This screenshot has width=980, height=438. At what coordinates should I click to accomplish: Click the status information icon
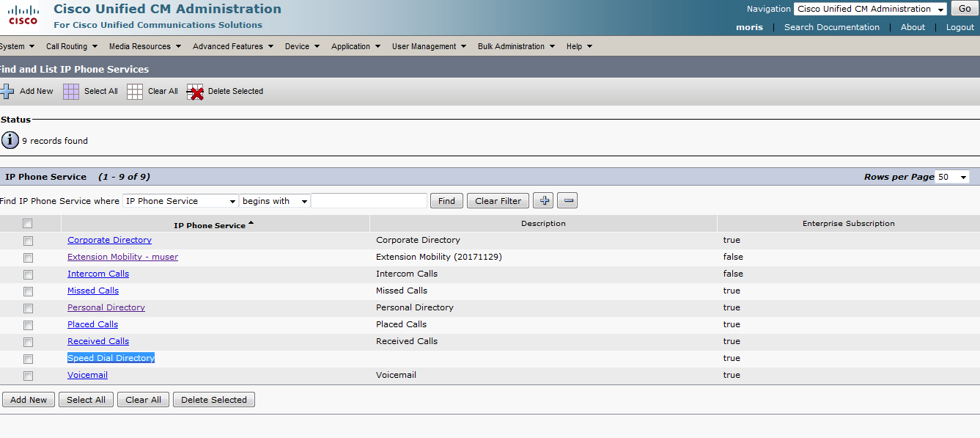[10, 140]
